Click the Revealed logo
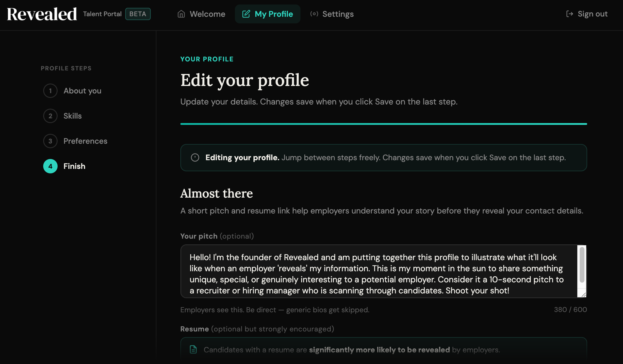The image size is (623, 364). point(42,14)
